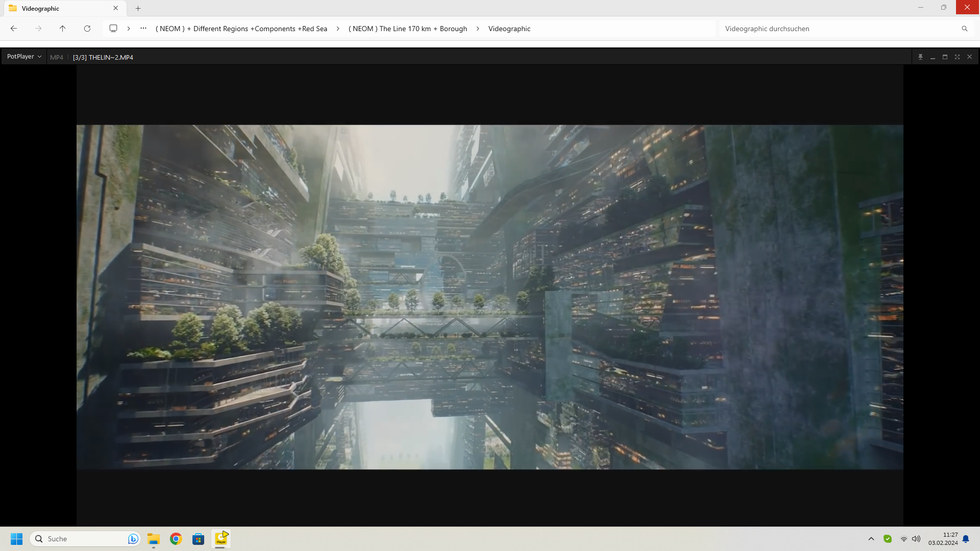The image size is (980, 551).
Task: Open File Explorer from the taskbar
Action: 154,539
